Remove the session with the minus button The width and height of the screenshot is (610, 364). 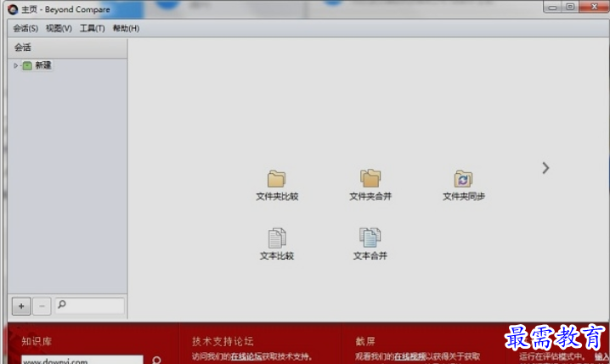(42, 306)
